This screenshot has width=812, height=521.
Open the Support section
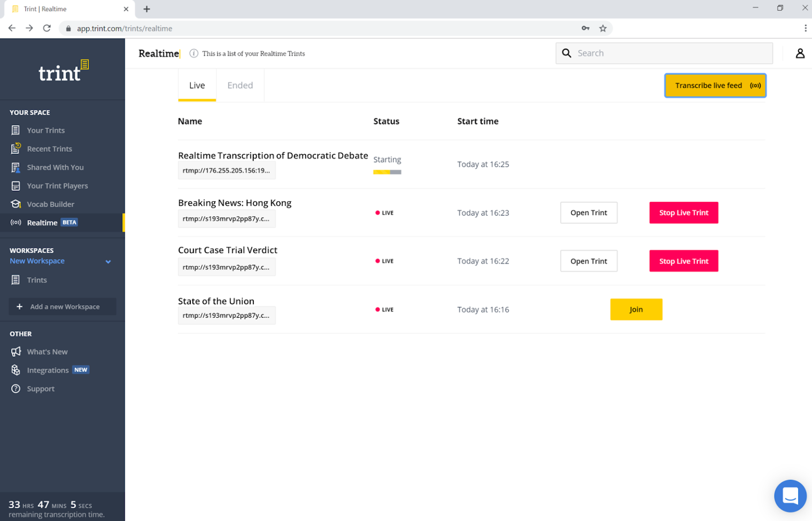tap(40, 388)
